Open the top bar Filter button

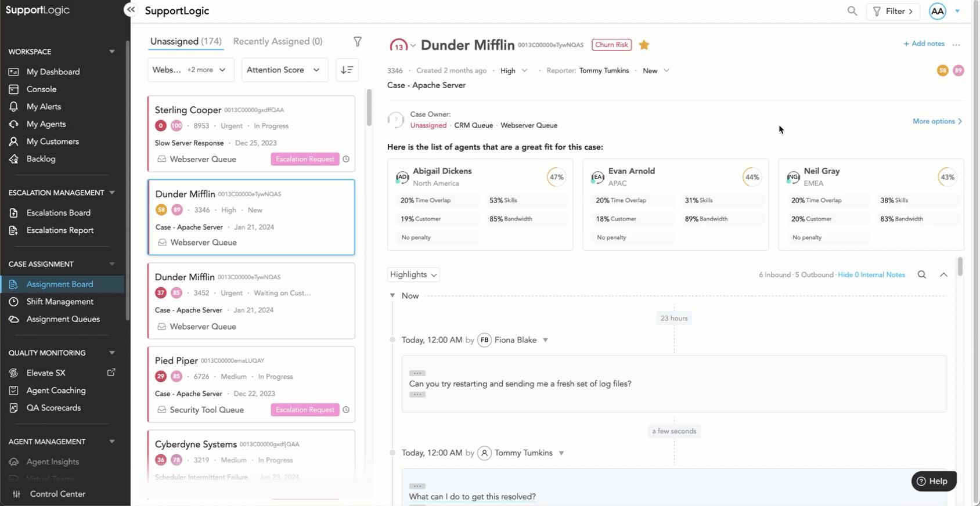893,11
